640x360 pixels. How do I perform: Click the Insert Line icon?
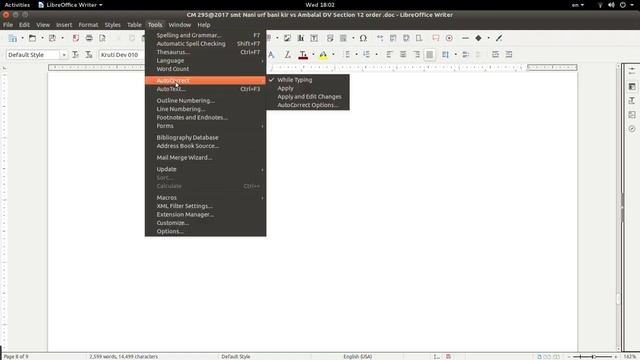465,38
